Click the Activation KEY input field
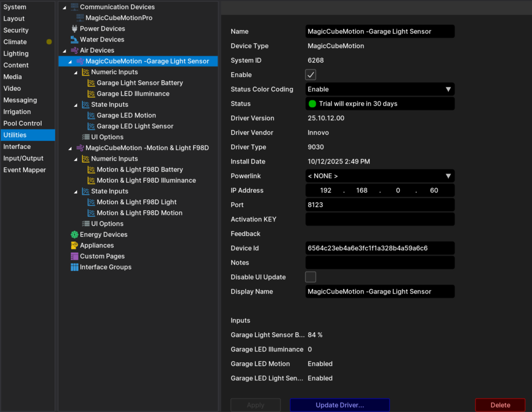The height and width of the screenshot is (412, 532). (x=380, y=219)
